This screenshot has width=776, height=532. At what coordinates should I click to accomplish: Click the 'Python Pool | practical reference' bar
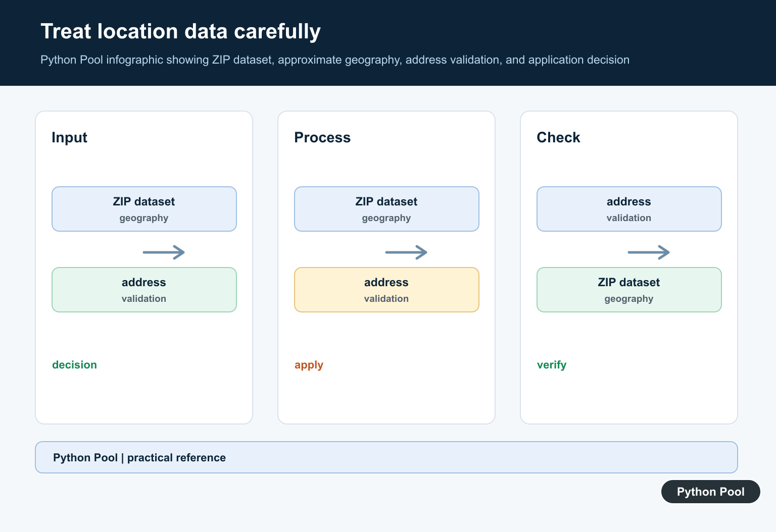(x=386, y=457)
